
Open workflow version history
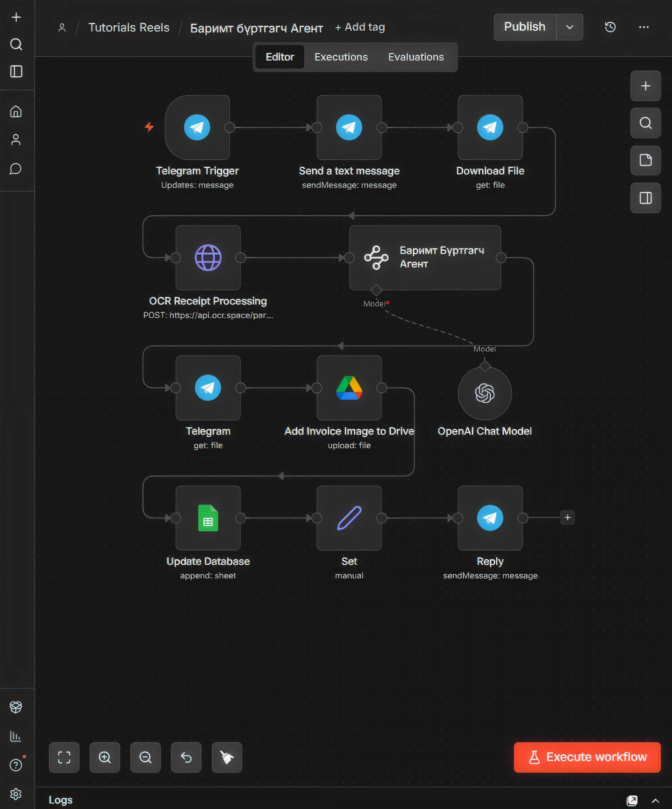pyautogui.click(x=610, y=27)
